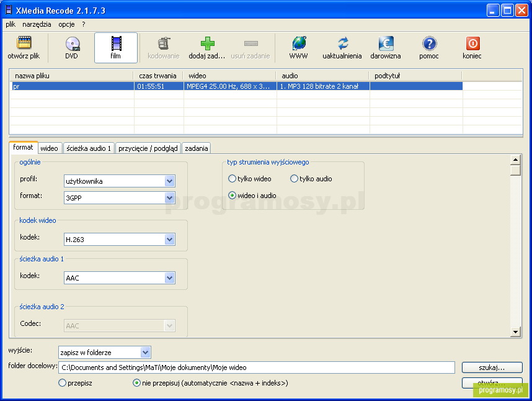Screen dimensions: 532x401
Task: Sort by the 'nazwa pliku' column header
Action: click(x=71, y=76)
